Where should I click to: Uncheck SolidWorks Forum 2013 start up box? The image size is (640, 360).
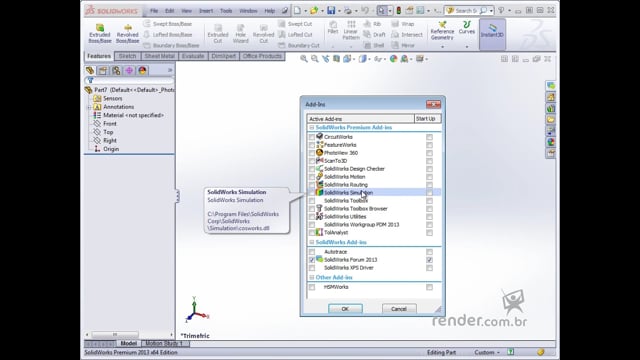coord(429,260)
